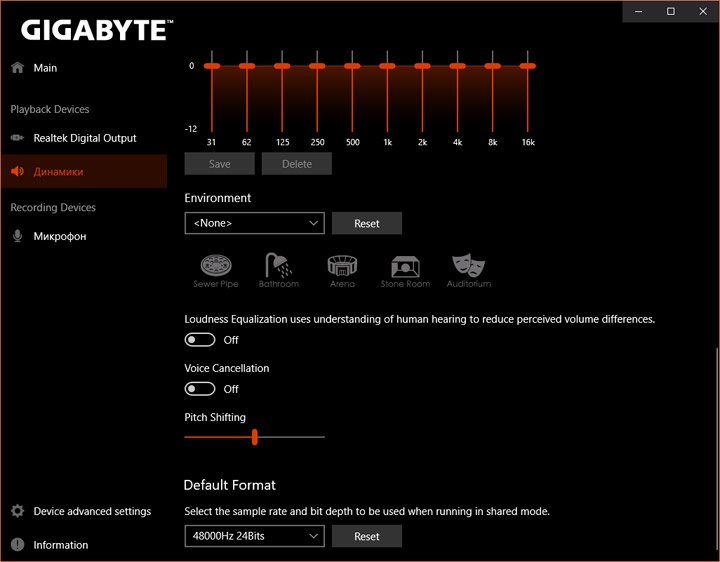Click the Main home icon

pos(17,67)
